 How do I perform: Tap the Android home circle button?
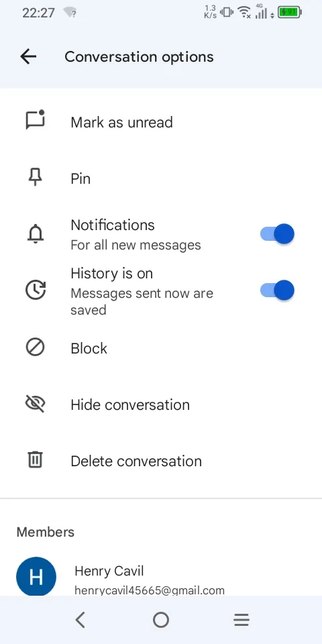(161, 620)
